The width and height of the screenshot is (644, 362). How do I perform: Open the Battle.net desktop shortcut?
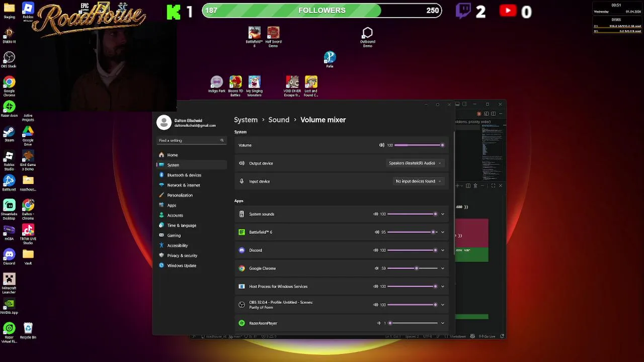tap(9, 183)
